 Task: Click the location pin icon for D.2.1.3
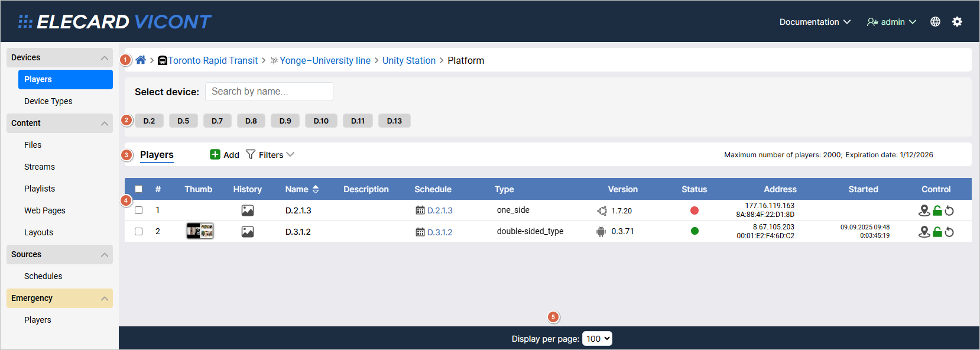point(924,210)
